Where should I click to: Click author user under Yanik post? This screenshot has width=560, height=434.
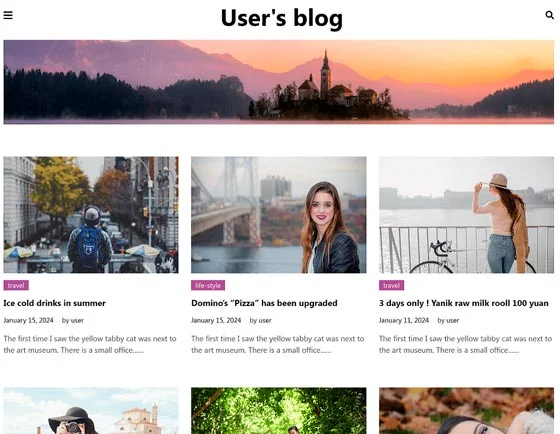(452, 320)
